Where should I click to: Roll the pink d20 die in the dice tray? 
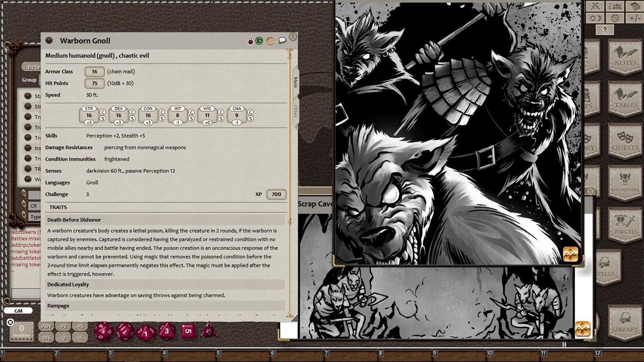tap(104, 332)
